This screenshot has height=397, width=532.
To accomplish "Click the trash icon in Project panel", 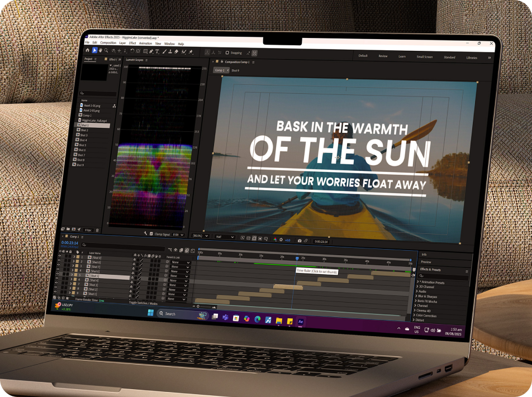I will [x=97, y=230].
